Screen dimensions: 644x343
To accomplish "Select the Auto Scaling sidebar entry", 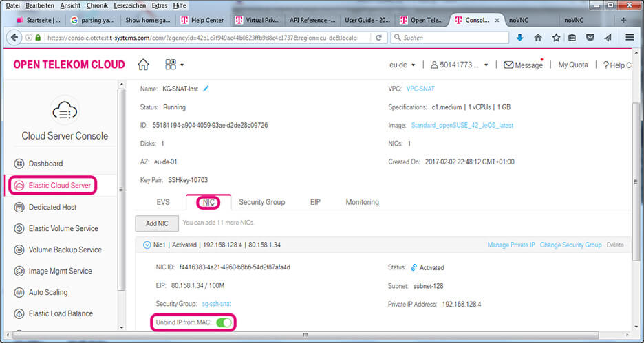I will click(48, 293).
